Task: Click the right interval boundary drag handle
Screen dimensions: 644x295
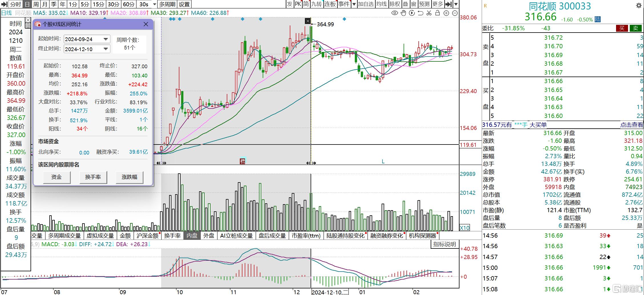Action: (311, 163)
